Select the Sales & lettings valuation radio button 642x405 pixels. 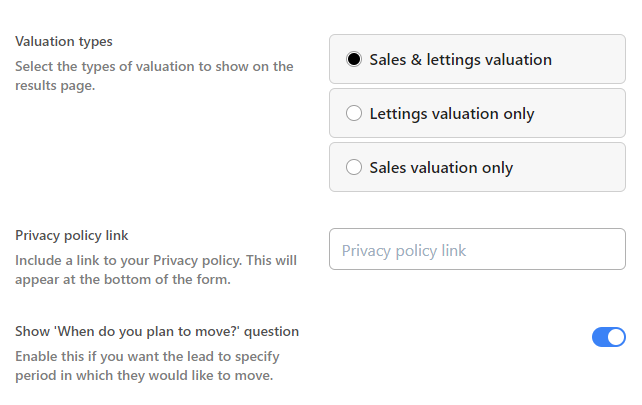(353, 60)
